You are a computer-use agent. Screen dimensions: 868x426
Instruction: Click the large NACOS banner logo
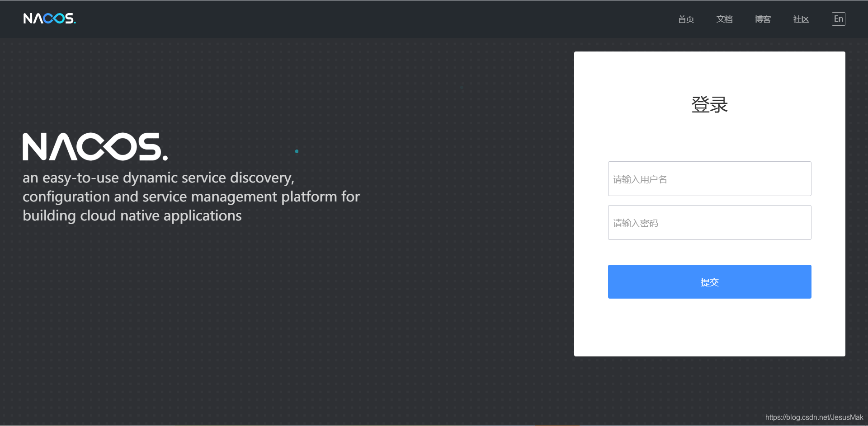(x=95, y=146)
